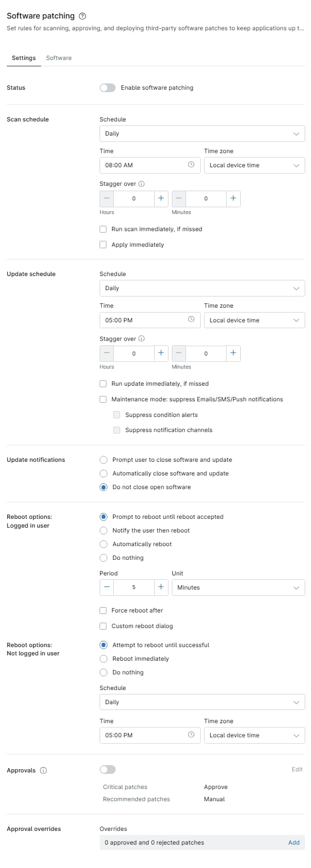This screenshot has height=868, width=311.
Task: Toggle Enable software patching switch
Action: click(x=107, y=88)
